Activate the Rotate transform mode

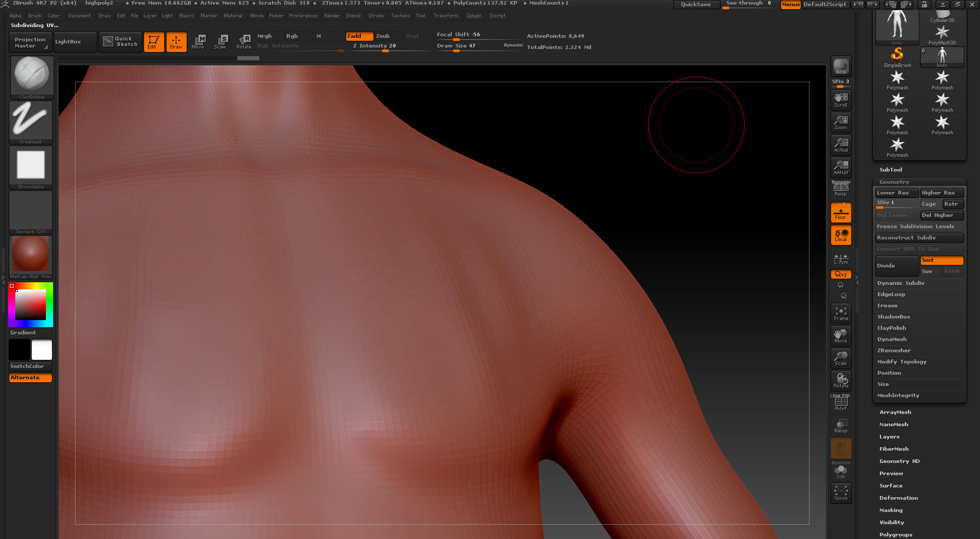tap(244, 41)
